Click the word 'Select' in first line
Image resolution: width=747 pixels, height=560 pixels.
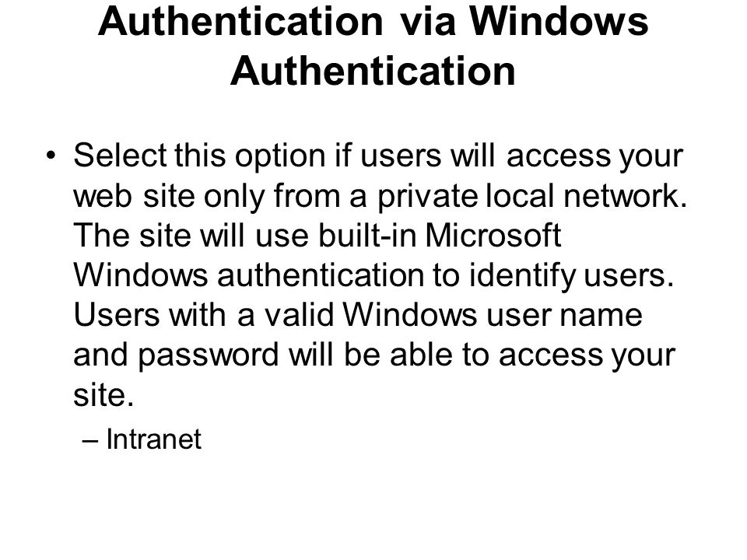pyautogui.click(x=120, y=156)
